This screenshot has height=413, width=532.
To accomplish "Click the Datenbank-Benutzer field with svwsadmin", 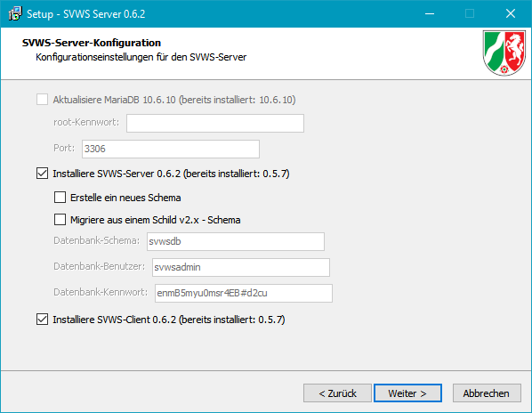I will pos(241,267).
